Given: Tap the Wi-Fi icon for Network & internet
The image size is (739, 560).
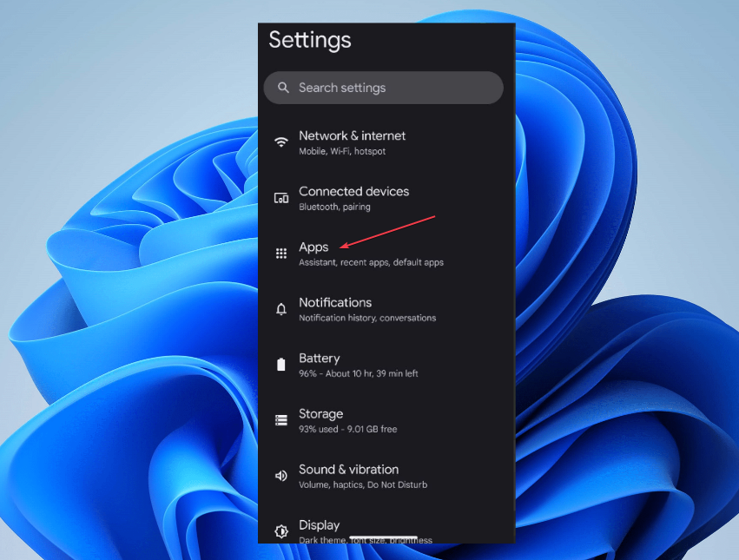Looking at the screenshot, I should click(281, 142).
